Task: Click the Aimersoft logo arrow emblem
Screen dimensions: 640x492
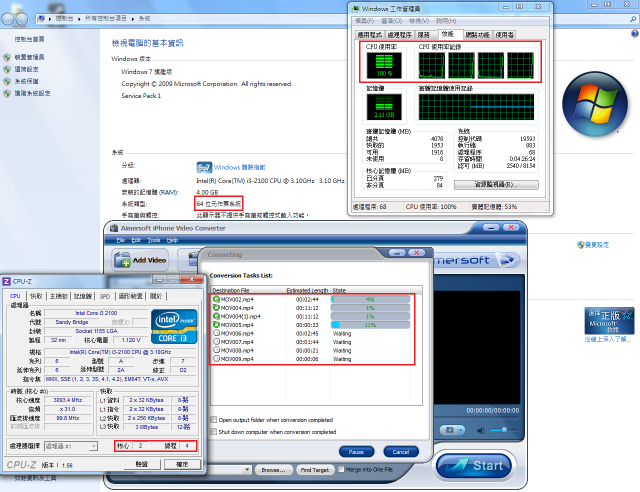Action: tap(507, 260)
